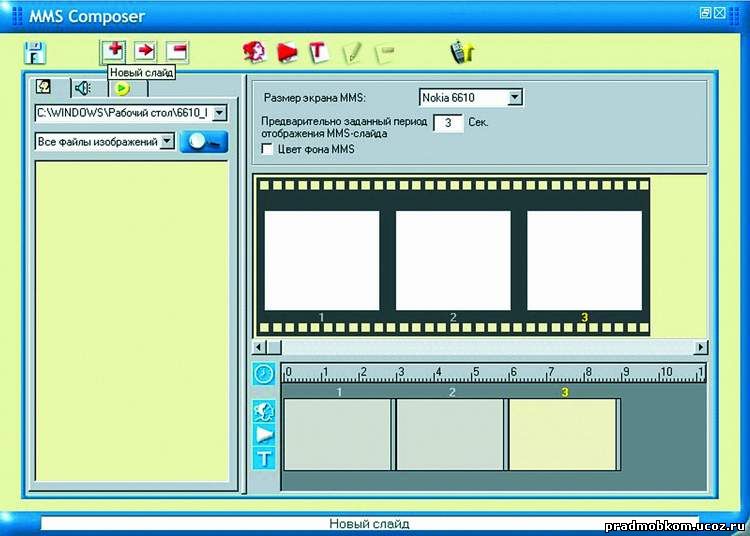Click the greyed remove-object toolbar icon

pos(385,53)
